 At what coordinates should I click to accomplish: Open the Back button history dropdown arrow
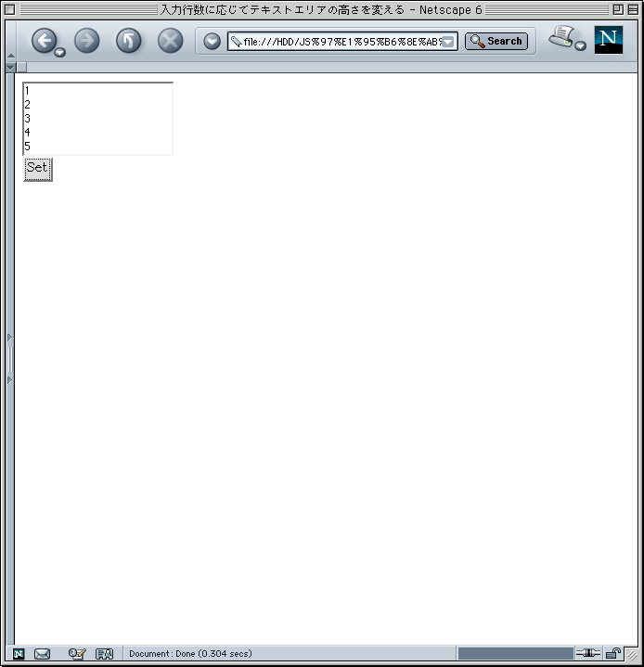click(60, 52)
